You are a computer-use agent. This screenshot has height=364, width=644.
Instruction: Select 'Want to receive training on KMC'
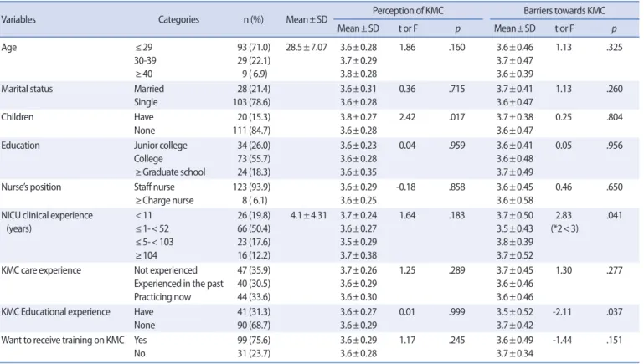63,341
